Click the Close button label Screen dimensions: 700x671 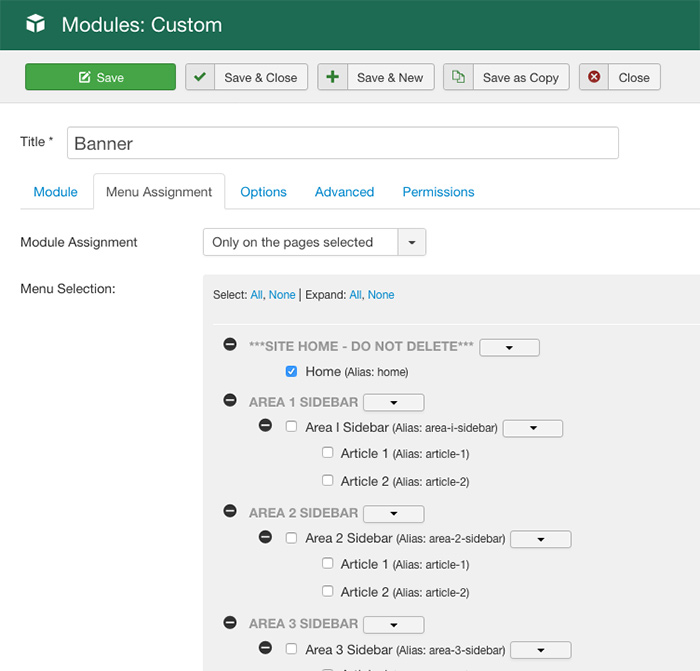634,78
